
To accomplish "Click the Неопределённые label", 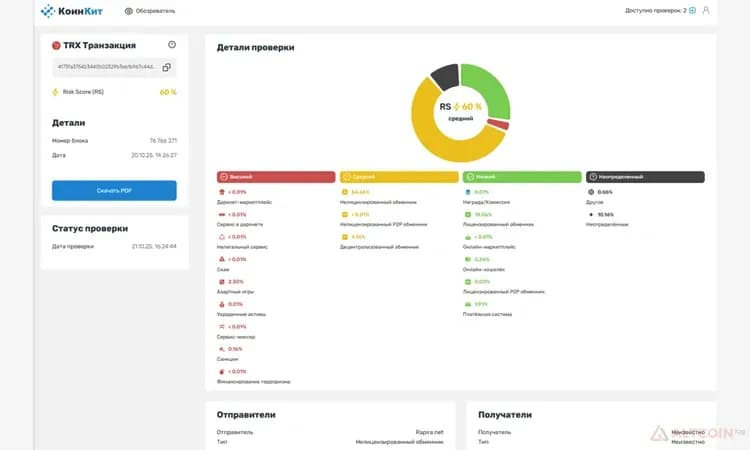I will [x=607, y=224].
